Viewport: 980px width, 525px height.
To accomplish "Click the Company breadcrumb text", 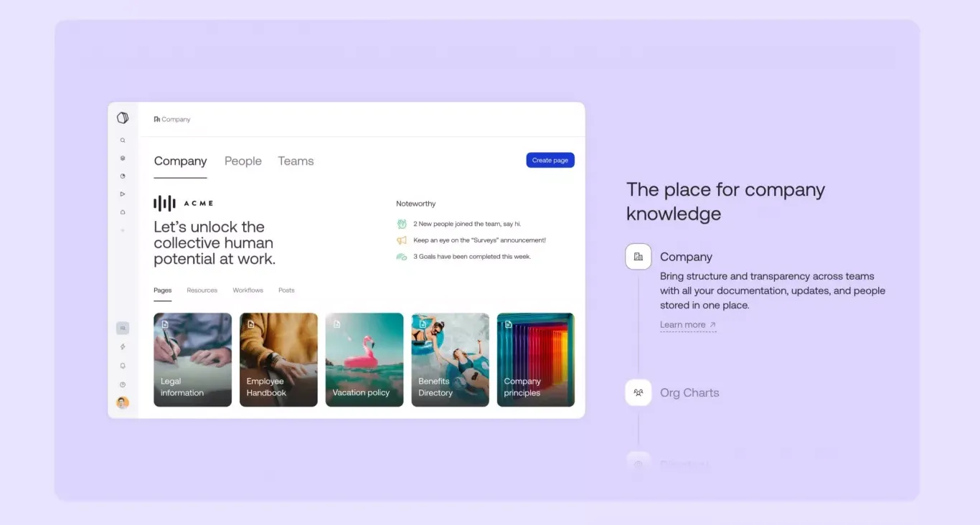I will click(176, 120).
